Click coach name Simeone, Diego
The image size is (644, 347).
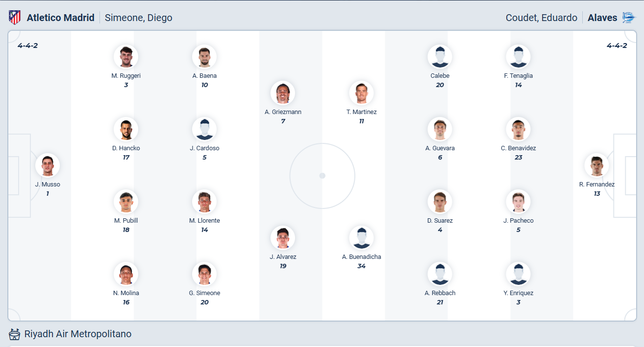pos(139,18)
